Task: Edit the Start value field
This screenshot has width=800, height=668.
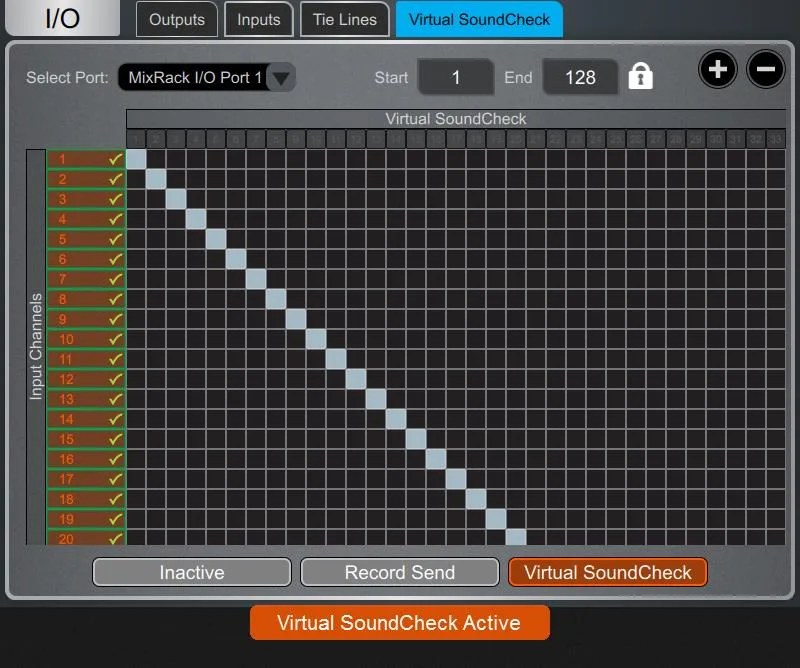Action: (x=456, y=77)
